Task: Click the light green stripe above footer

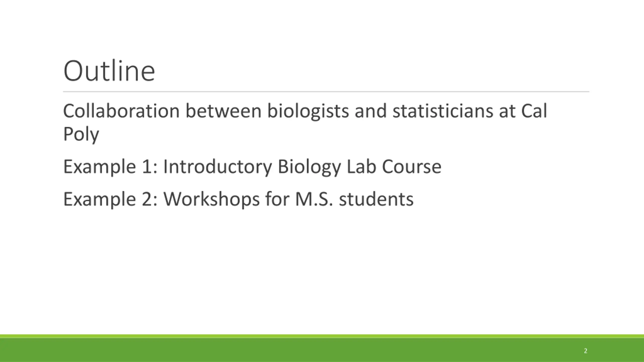Action: [322, 336]
